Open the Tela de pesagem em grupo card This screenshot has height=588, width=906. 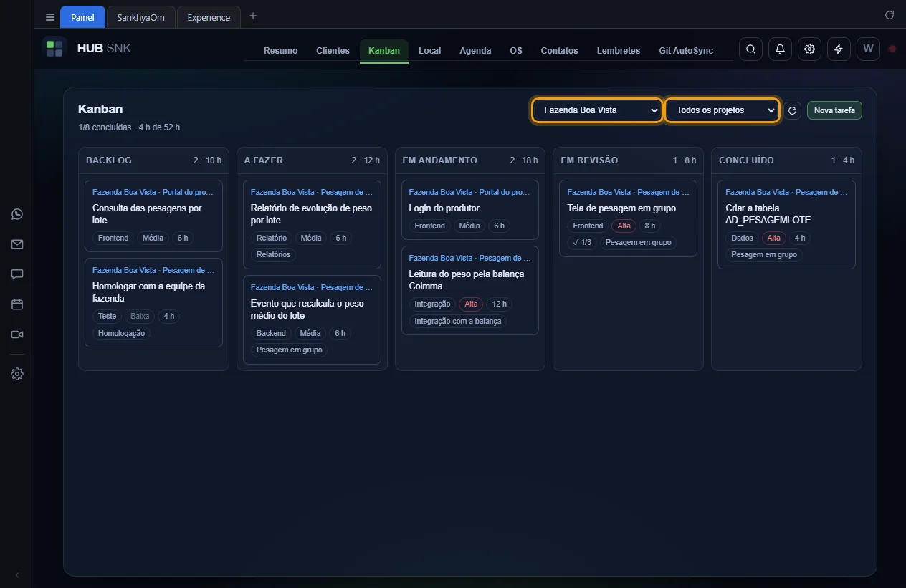click(628, 218)
